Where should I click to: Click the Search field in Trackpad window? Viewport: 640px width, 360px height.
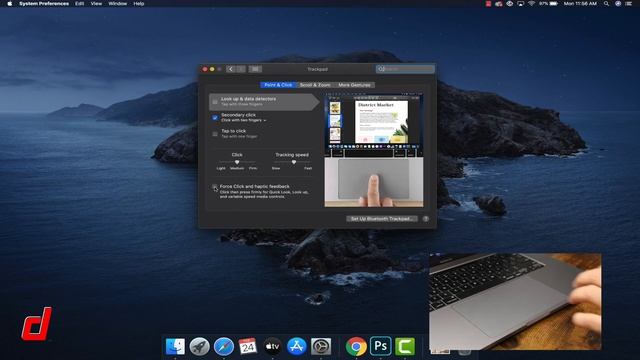tap(405, 69)
